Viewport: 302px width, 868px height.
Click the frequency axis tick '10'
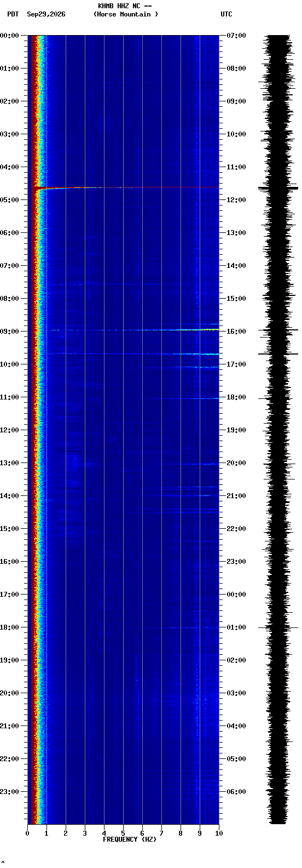point(219,833)
